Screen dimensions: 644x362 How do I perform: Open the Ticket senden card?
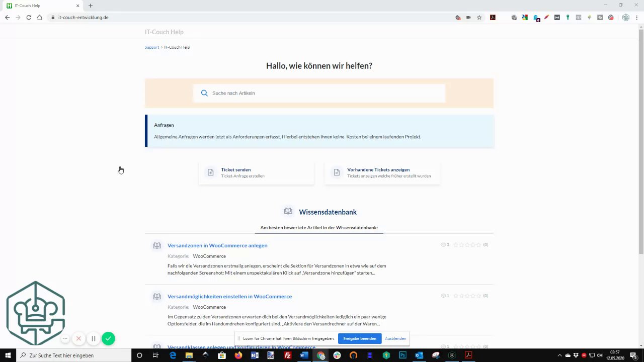(256, 173)
